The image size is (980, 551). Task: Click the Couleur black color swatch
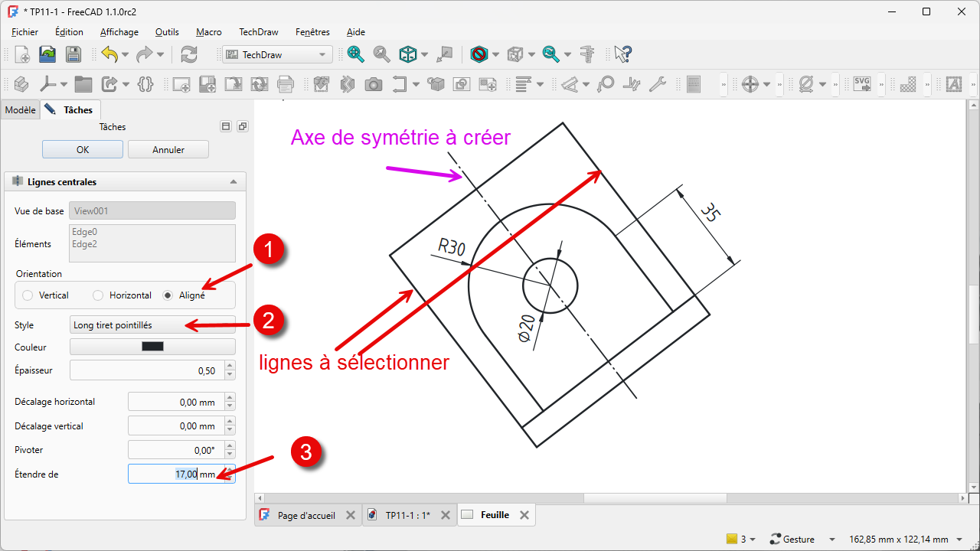pyautogui.click(x=152, y=347)
